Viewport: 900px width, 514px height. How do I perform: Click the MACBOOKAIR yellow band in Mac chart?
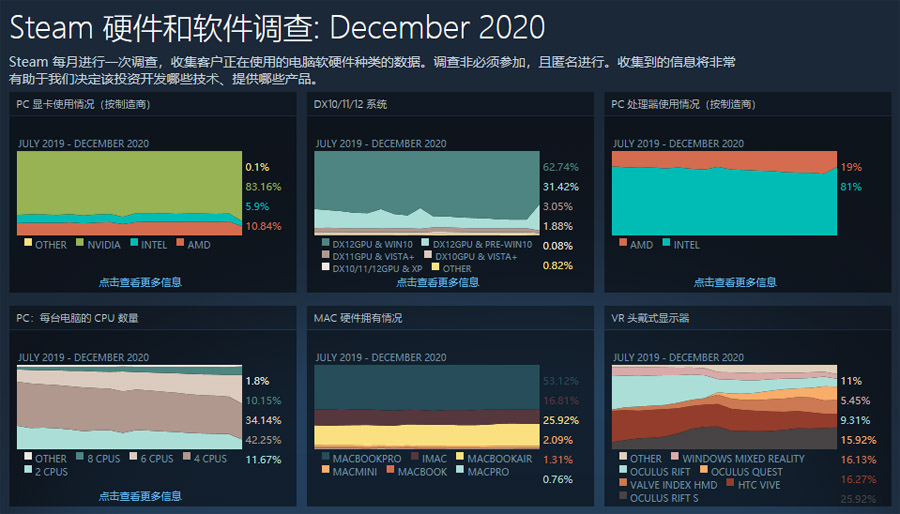426,435
